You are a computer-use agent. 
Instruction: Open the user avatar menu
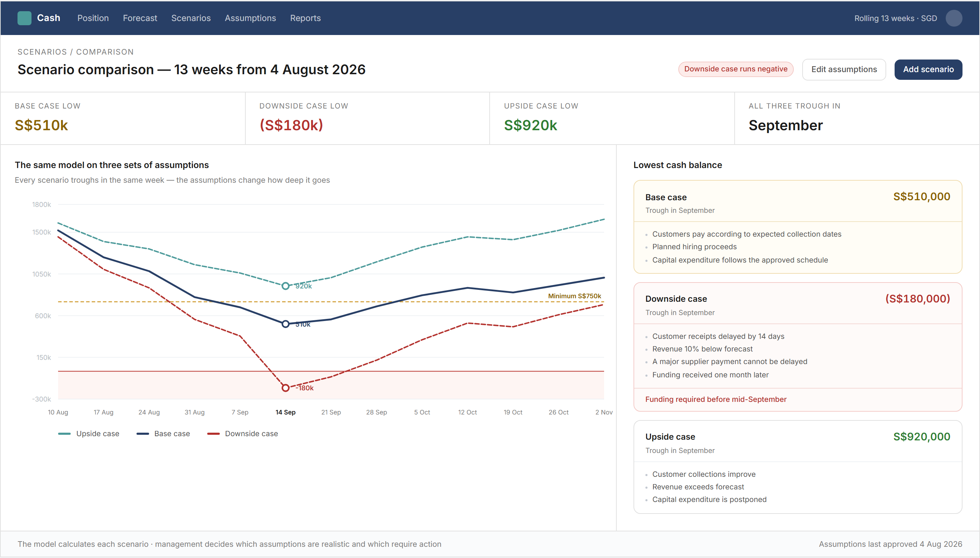point(953,18)
